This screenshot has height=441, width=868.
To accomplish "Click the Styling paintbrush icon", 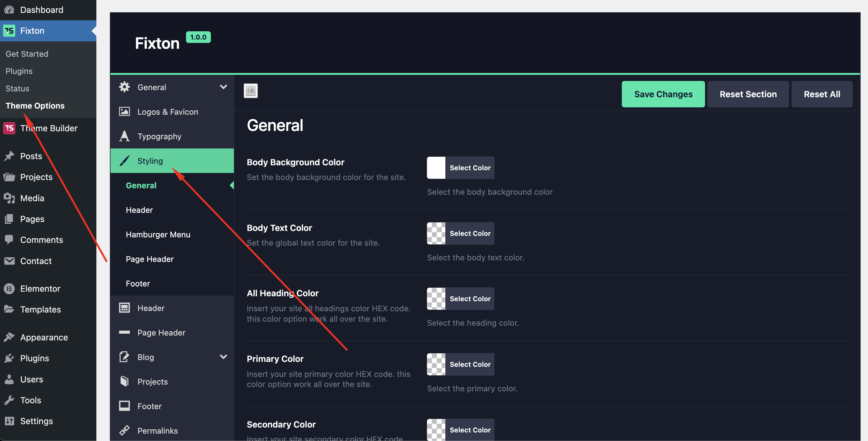I will point(124,161).
